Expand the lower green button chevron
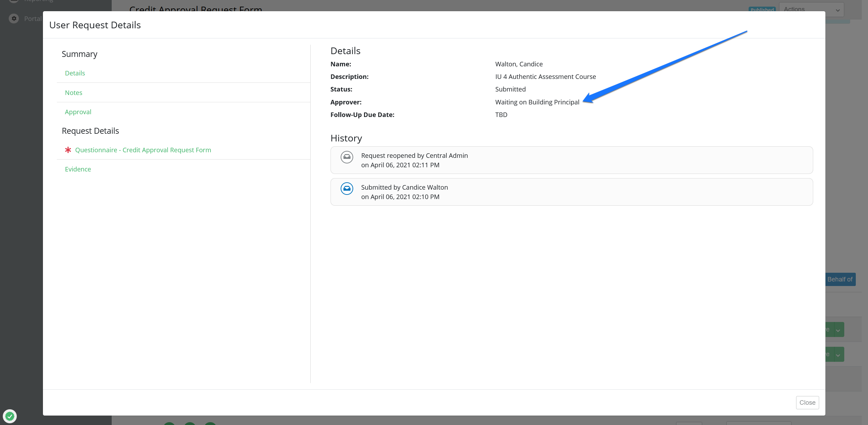This screenshot has height=425, width=868. [838, 355]
